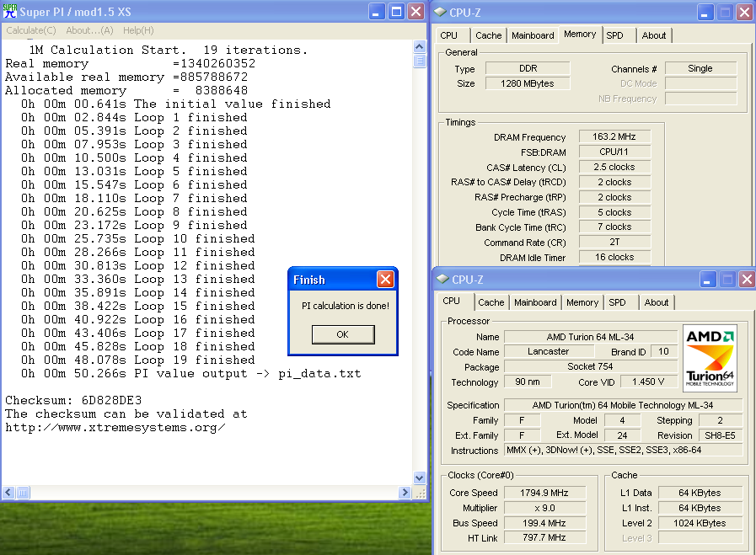This screenshot has height=555, width=756.
Task: Click 'PI calculation is done!' message
Action: coord(346,306)
